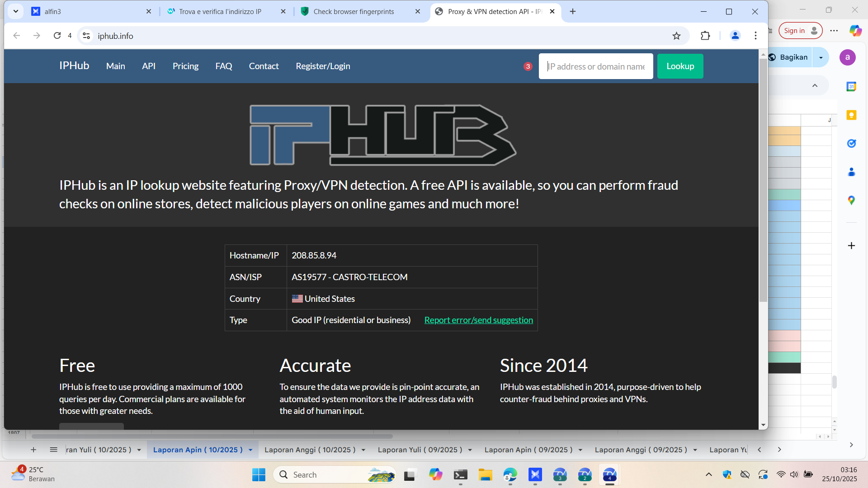Collapse the Sheets header with the chevron
This screenshot has width=868, height=488.
[x=815, y=85]
